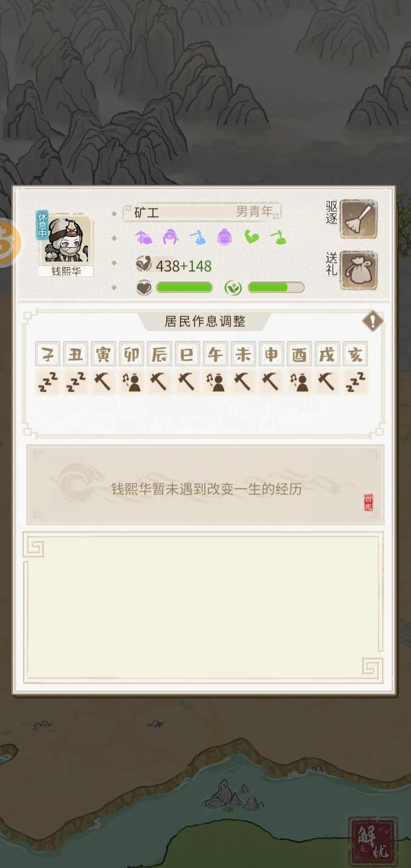This screenshot has width=411, height=868.
Task: Tap the red 解忧 button
Action: click(373, 839)
